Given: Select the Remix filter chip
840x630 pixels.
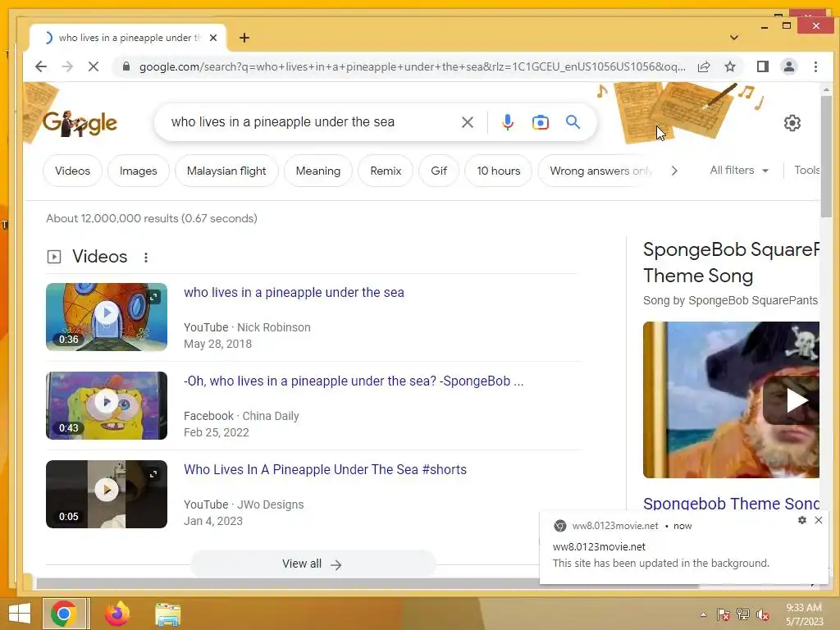Looking at the screenshot, I should [x=386, y=171].
